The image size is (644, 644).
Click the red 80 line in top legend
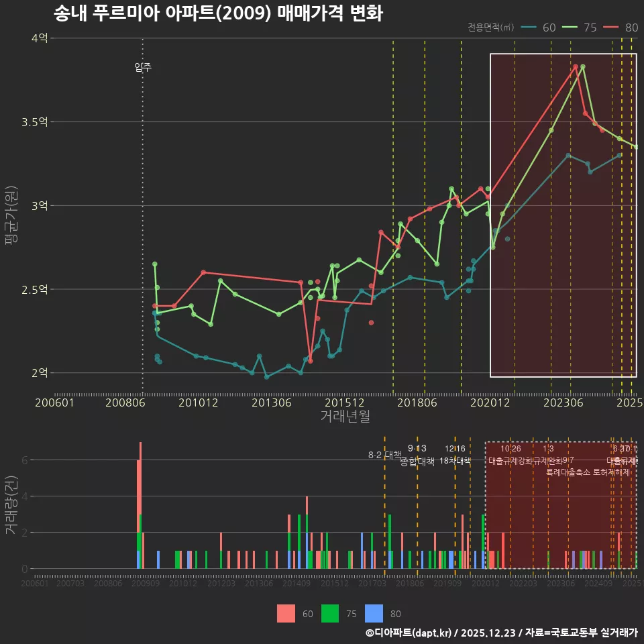[x=611, y=28]
